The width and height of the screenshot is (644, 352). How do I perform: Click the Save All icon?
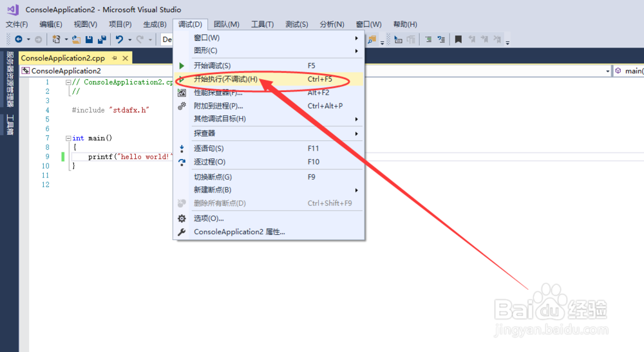pyautogui.click(x=102, y=39)
